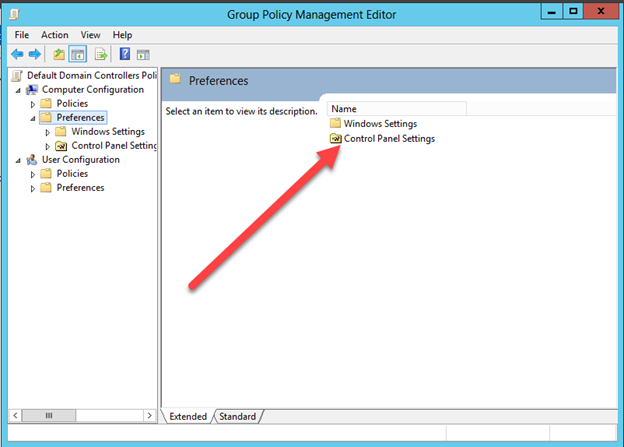The width and height of the screenshot is (624, 447).
Task: Select Policies under Computer Configuration
Action: [72, 103]
